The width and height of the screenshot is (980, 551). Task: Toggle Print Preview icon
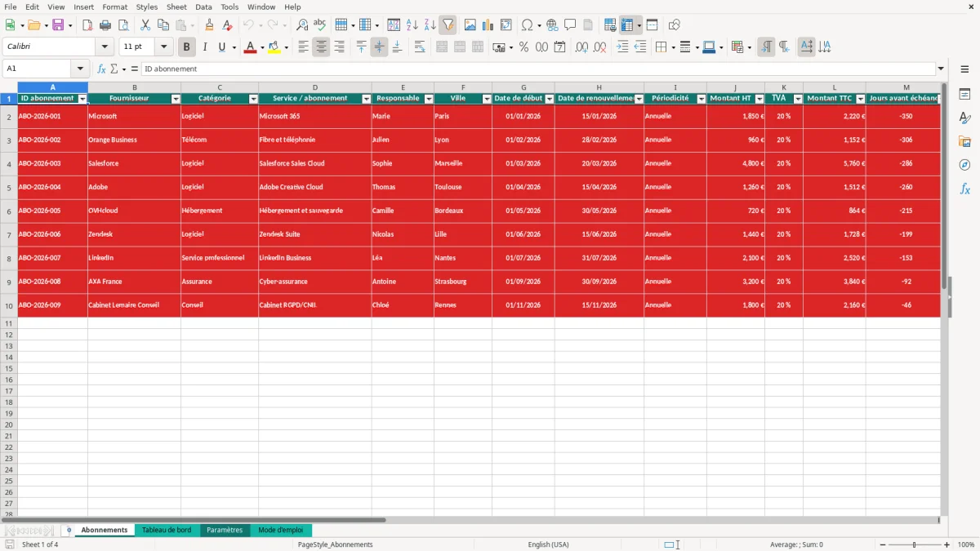tap(123, 25)
